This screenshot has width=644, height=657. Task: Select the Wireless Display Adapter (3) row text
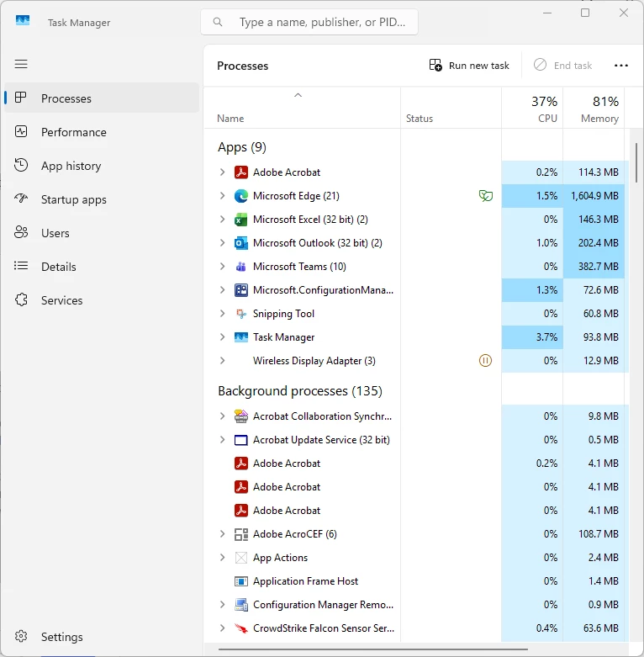tap(314, 361)
